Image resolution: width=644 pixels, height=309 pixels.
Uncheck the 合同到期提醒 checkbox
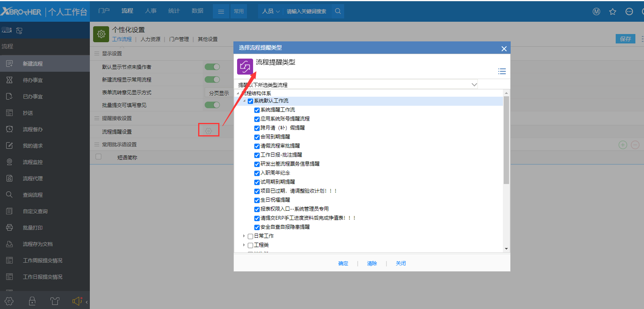[257, 137]
